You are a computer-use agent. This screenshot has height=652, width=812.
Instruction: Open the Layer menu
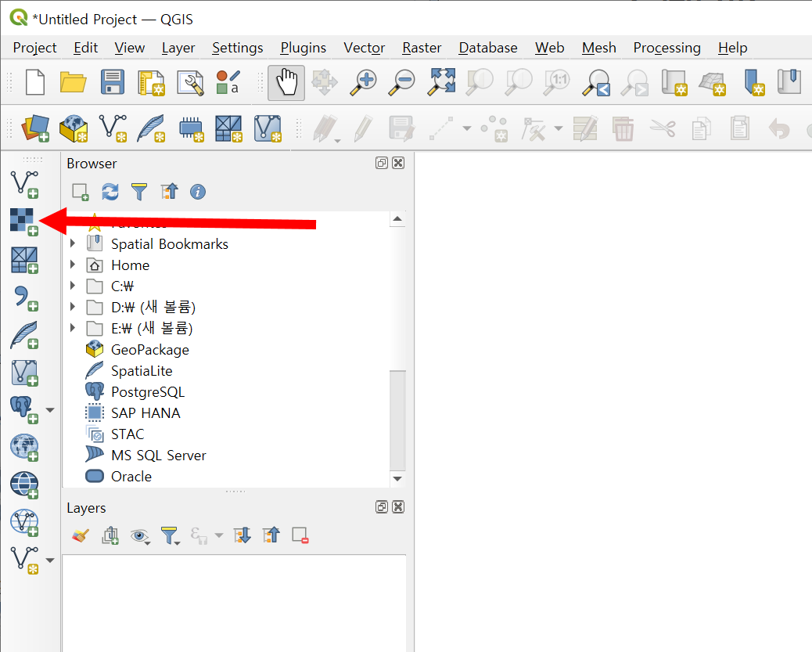(x=178, y=48)
